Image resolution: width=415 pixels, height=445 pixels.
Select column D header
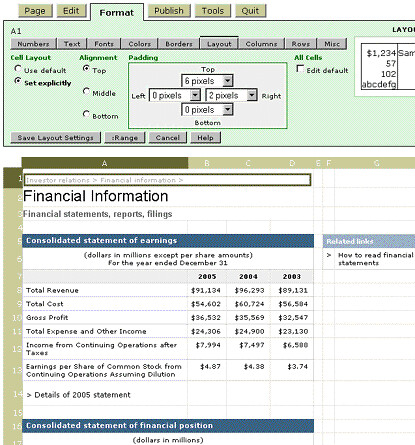click(x=292, y=163)
